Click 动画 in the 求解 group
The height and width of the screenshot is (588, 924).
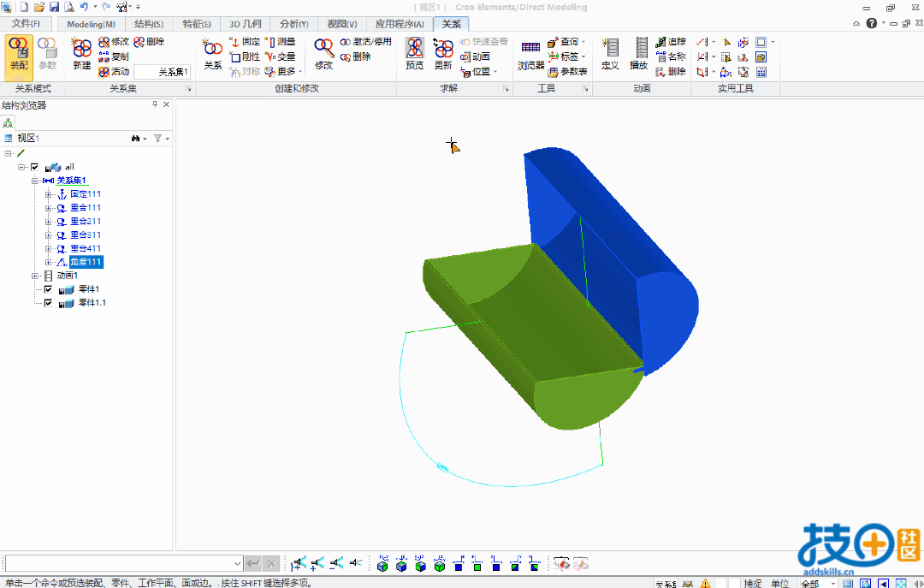[x=475, y=56]
